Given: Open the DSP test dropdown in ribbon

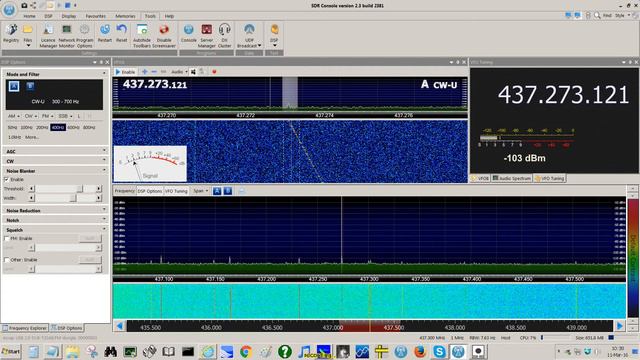Looking at the screenshot, I should [x=274, y=35].
